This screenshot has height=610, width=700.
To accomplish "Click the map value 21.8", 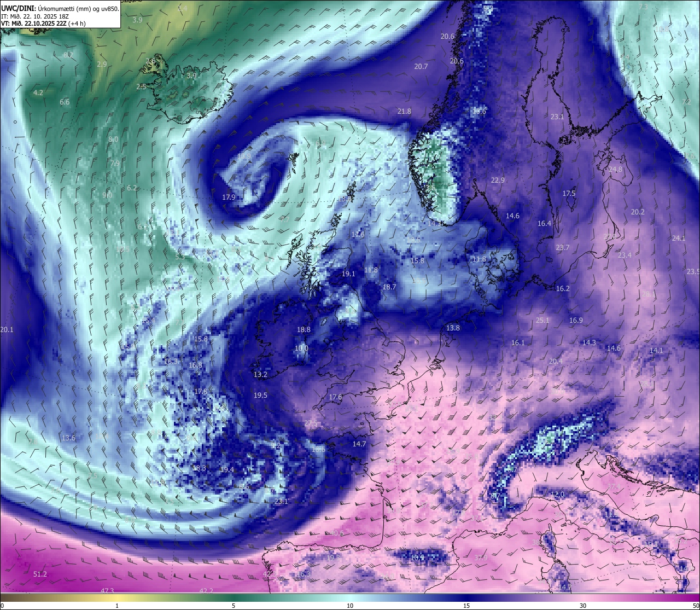I will (x=404, y=111).
